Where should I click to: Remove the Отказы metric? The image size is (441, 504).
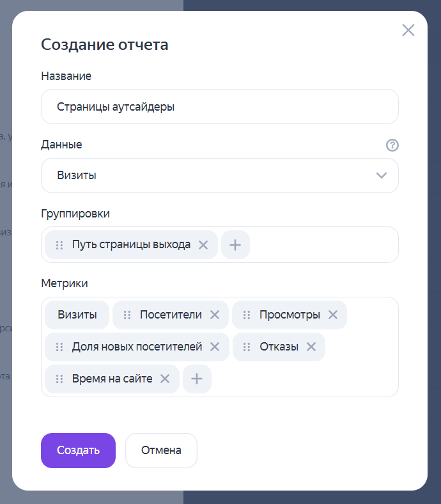[311, 347]
